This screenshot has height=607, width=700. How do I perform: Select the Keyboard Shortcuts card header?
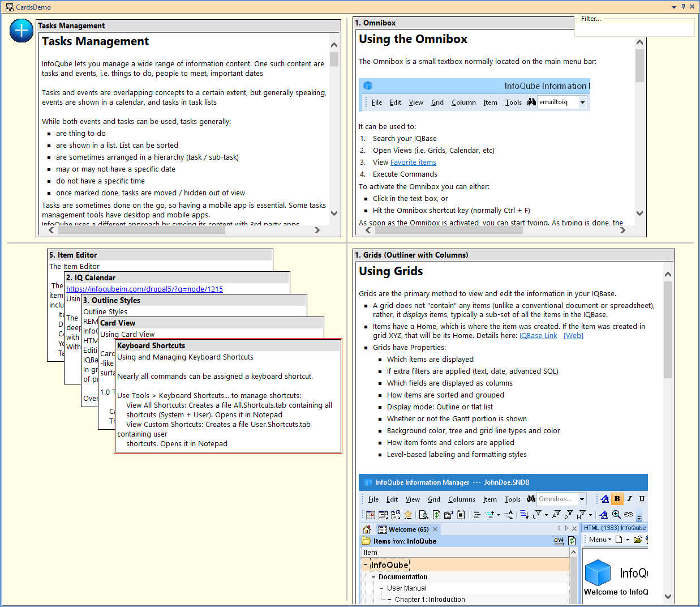tap(228, 346)
